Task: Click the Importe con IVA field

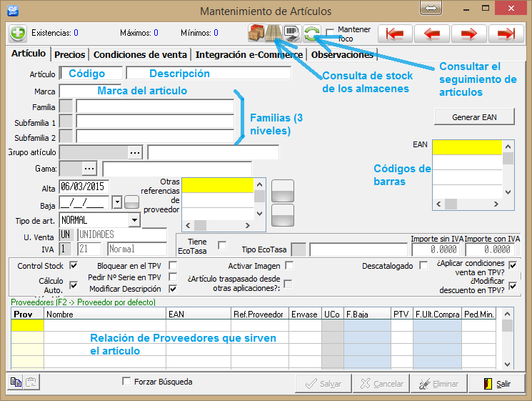Action: [490, 249]
